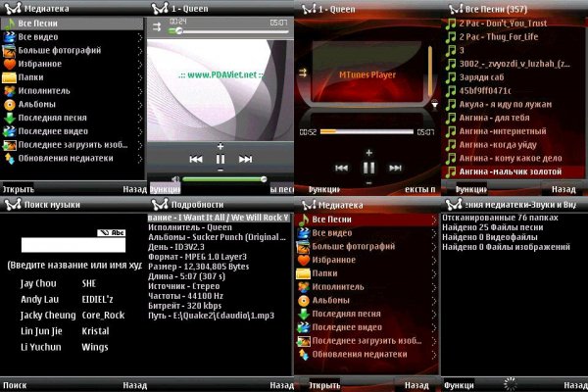
Task: Open Все видео icon in red-theme Медиатека
Action: 304,233
